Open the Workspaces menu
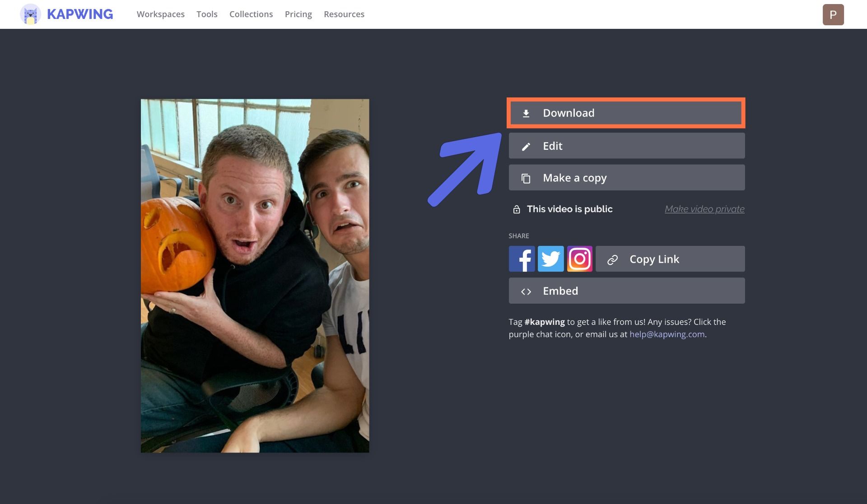This screenshot has width=867, height=504. coord(161,14)
